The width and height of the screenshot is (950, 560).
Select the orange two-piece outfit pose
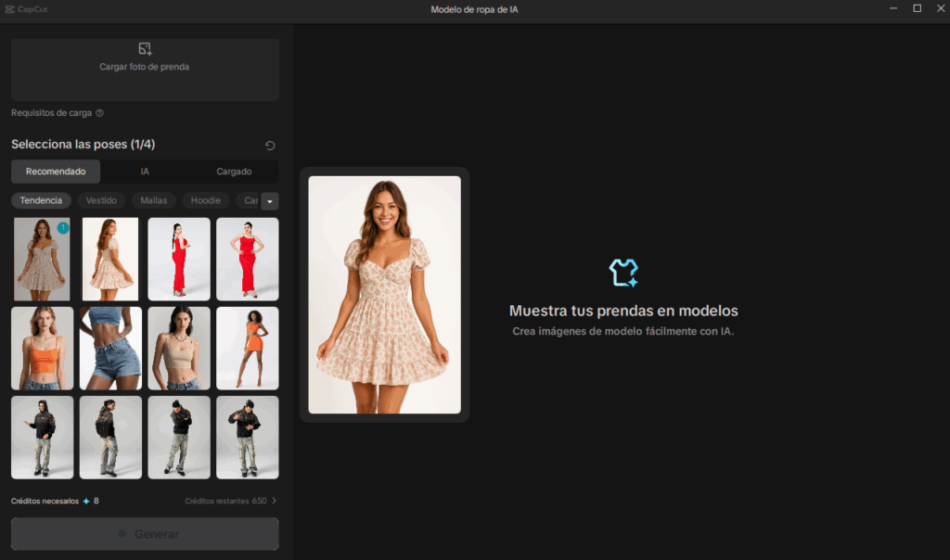pyautogui.click(x=248, y=348)
